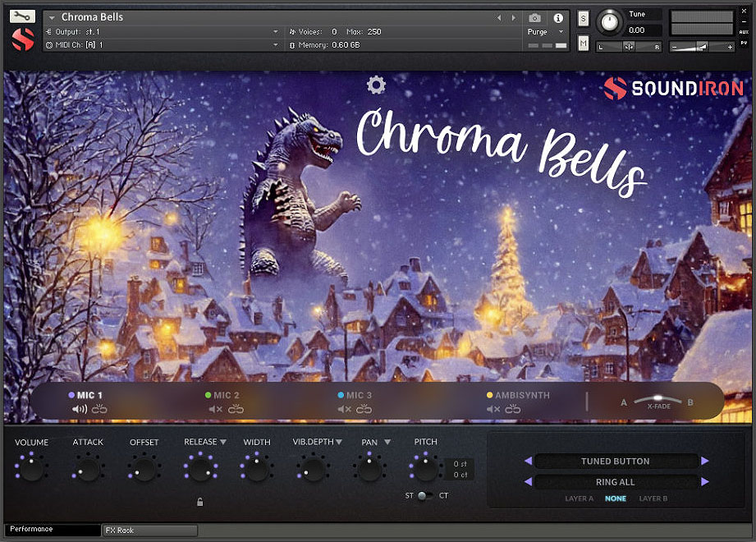The image size is (756, 542).
Task: Click the AUX button at right edge
Action: [744, 32]
